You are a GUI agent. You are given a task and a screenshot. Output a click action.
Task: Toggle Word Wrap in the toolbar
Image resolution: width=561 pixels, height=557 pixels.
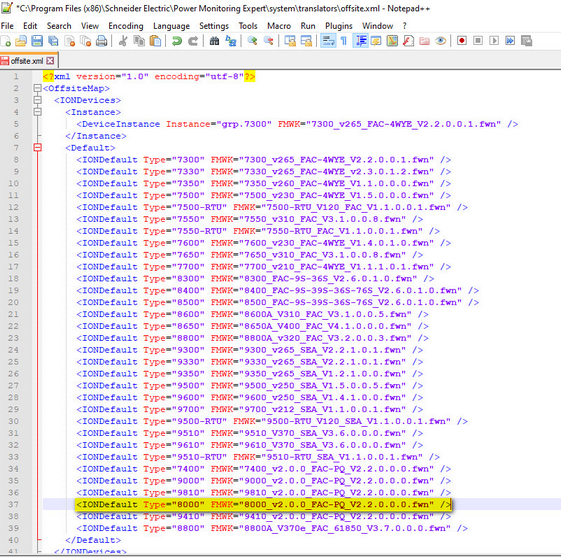(x=328, y=41)
